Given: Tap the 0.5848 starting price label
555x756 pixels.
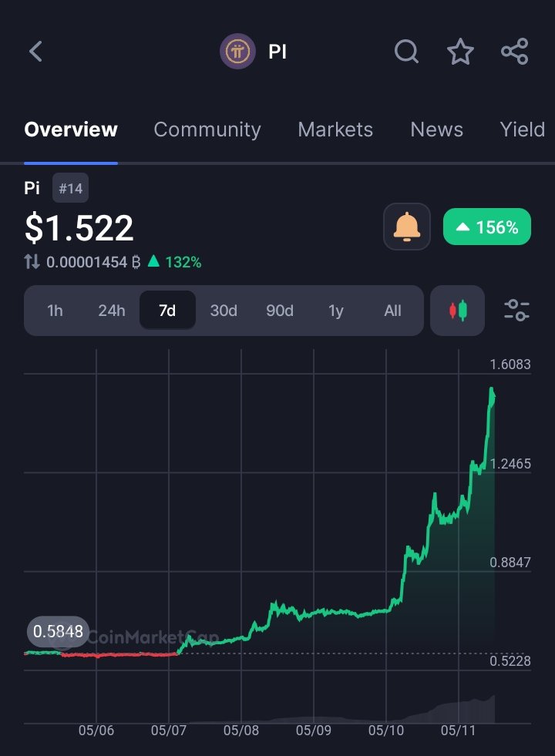Looking at the screenshot, I should (58, 631).
